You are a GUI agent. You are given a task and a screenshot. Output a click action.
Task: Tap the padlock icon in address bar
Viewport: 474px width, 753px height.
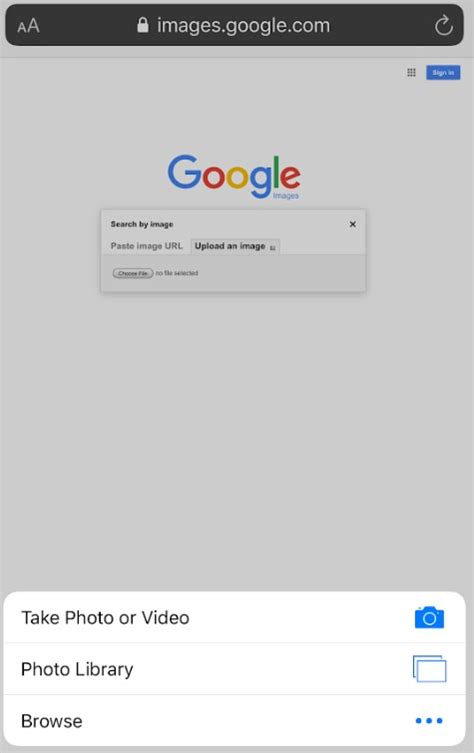(143, 24)
